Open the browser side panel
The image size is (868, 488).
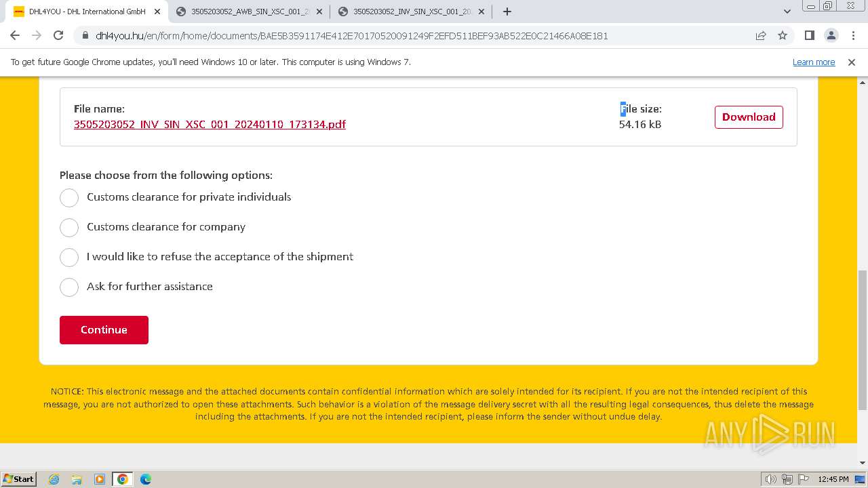click(809, 35)
